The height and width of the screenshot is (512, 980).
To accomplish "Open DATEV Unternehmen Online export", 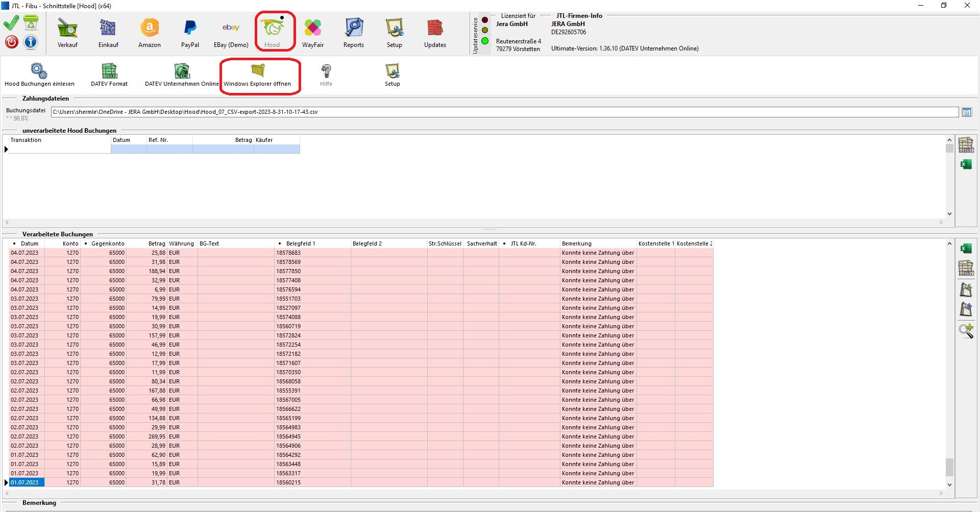I will 182,75.
